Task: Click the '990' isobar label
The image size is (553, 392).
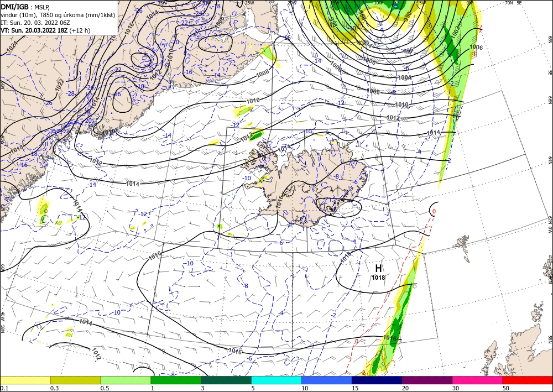Action: tap(406, 17)
